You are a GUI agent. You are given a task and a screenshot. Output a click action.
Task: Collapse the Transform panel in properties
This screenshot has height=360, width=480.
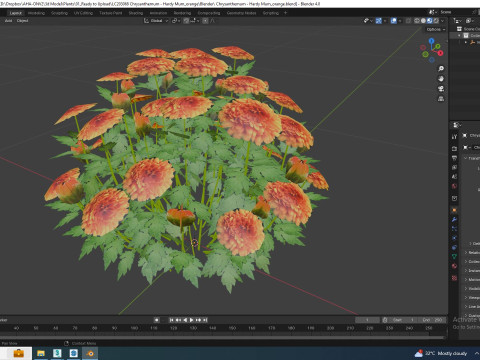point(466,158)
